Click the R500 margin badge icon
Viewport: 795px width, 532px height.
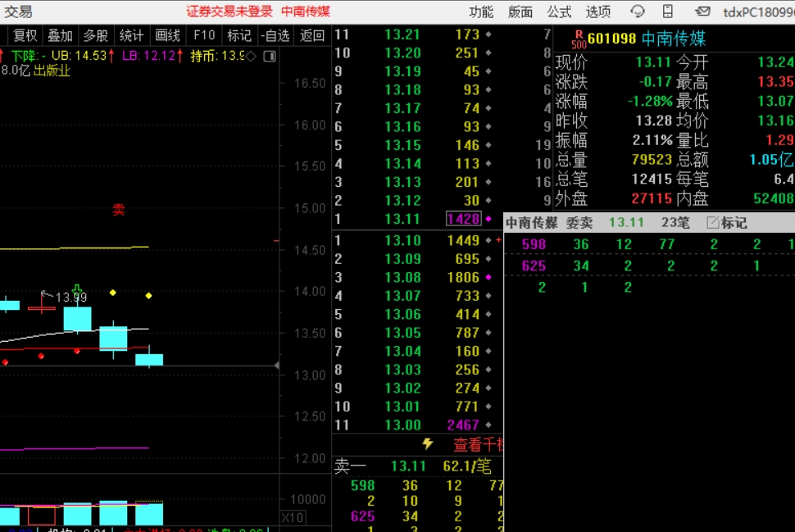coord(579,39)
